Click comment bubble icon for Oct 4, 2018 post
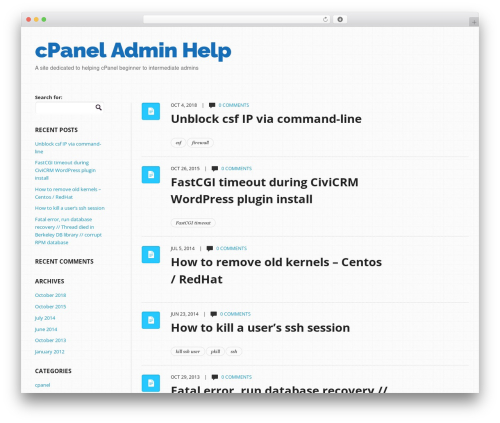This screenshot has height=423, width=500. 212,105
